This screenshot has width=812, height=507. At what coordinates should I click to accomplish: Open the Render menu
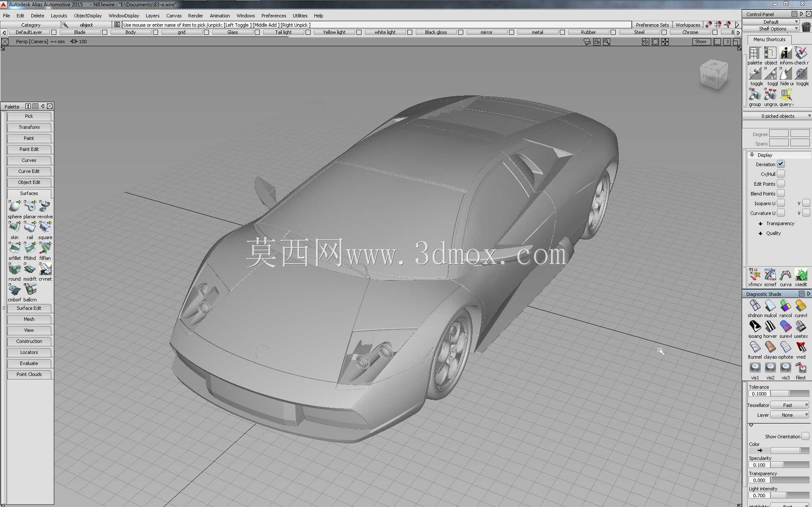pyautogui.click(x=195, y=16)
